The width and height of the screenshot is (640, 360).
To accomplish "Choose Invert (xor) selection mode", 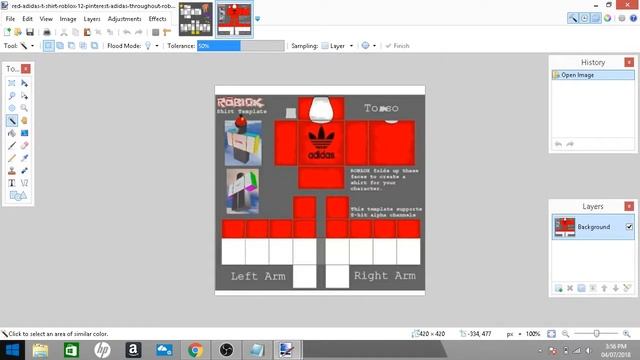I will (x=94, y=46).
